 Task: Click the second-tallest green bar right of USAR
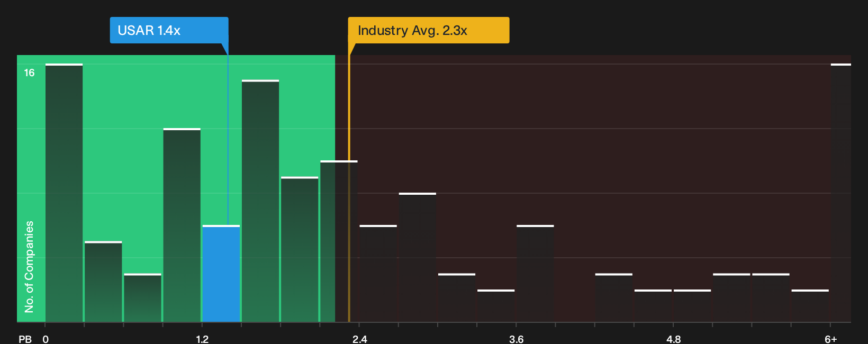pyautogui.click(x=260, y=201)
